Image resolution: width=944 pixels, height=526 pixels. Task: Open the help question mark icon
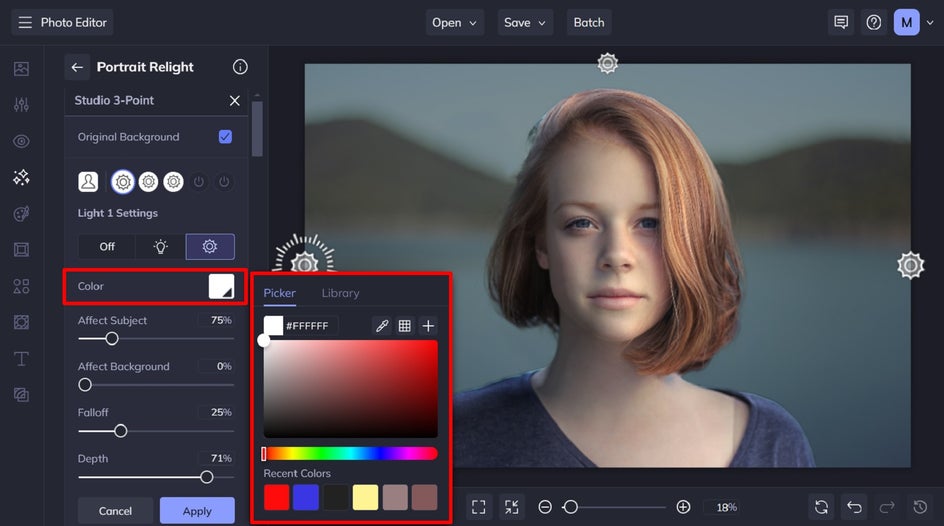pyautogui.click(x=874, y=22)
